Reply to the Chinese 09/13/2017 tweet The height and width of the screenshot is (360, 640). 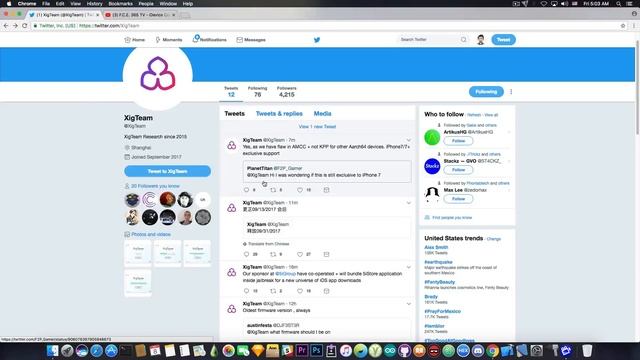click(x=246, y=254)
